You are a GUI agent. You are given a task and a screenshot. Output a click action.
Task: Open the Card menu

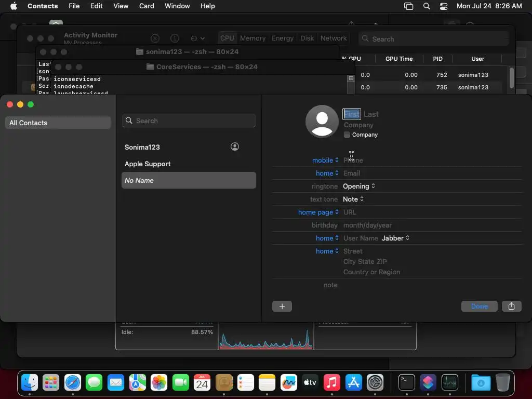point(147,6)
